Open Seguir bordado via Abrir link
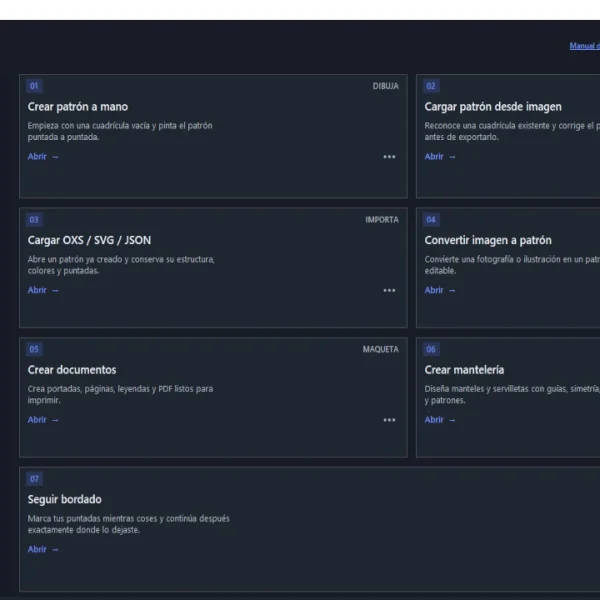The width and height of the screenshot is (600, 600). pos(43,549)
